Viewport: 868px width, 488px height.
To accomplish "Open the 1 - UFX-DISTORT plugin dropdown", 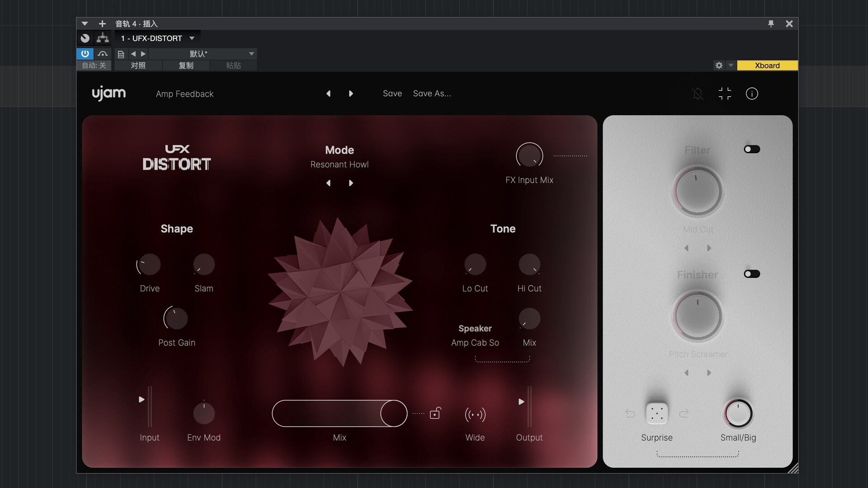I will [x=157, y=38].
